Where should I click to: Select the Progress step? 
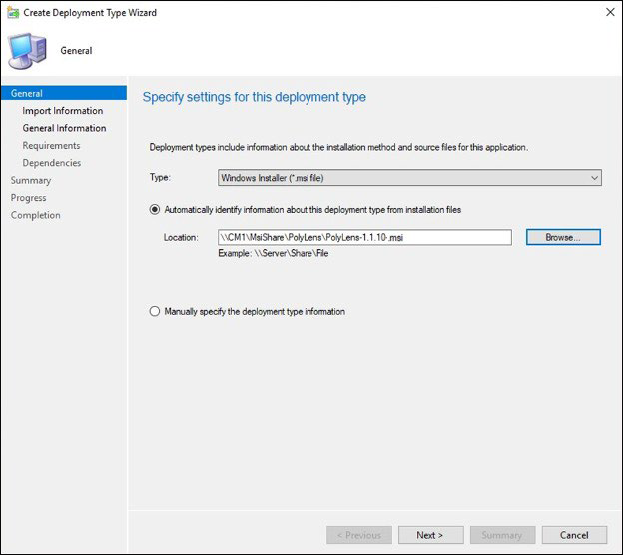29,198
